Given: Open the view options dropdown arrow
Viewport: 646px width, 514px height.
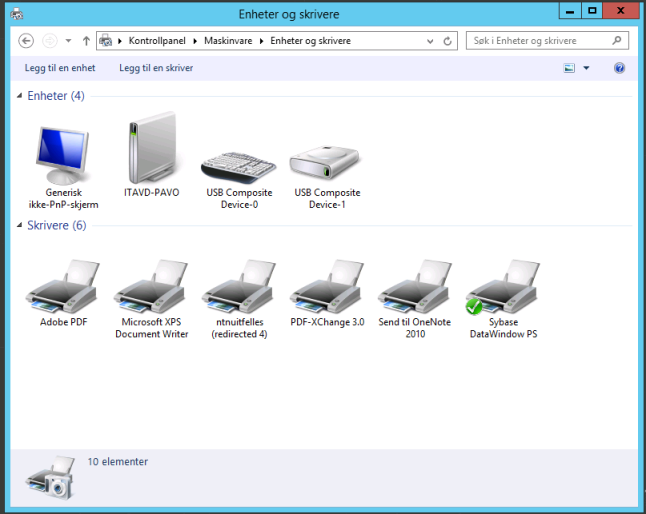Looking at the screenshot, I should 586,68.
